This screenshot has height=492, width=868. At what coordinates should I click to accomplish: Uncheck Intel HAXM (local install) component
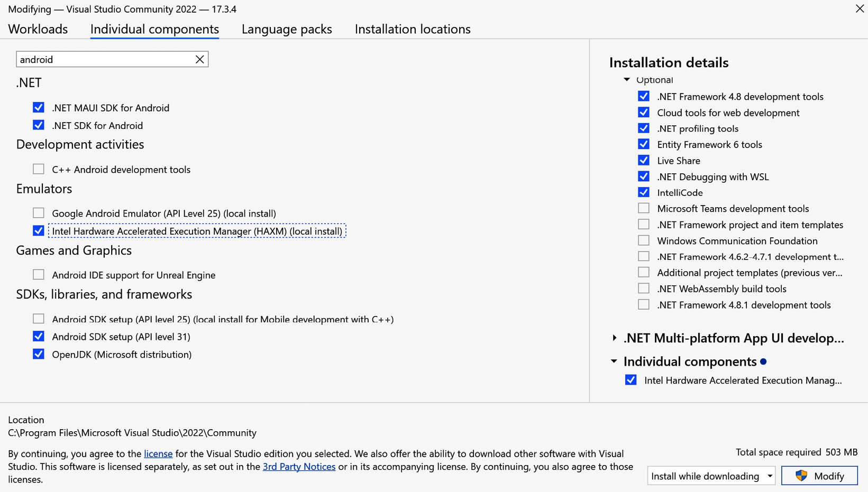pyautogui.click(x=39, y=231)
